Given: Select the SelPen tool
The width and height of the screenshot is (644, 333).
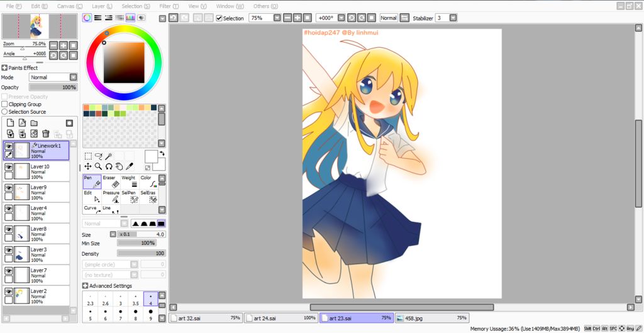Looking at the screenshot, I should [130, 197].
